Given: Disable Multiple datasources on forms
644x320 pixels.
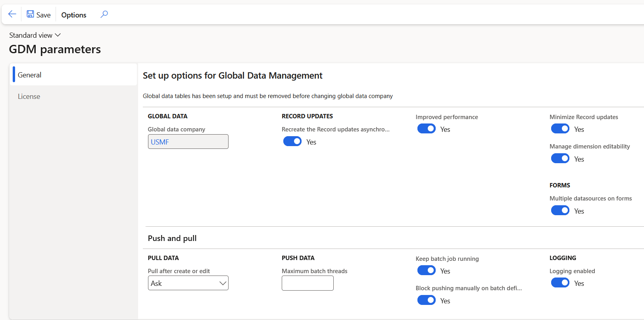Looking at the screenshot, I should [560, 210].
